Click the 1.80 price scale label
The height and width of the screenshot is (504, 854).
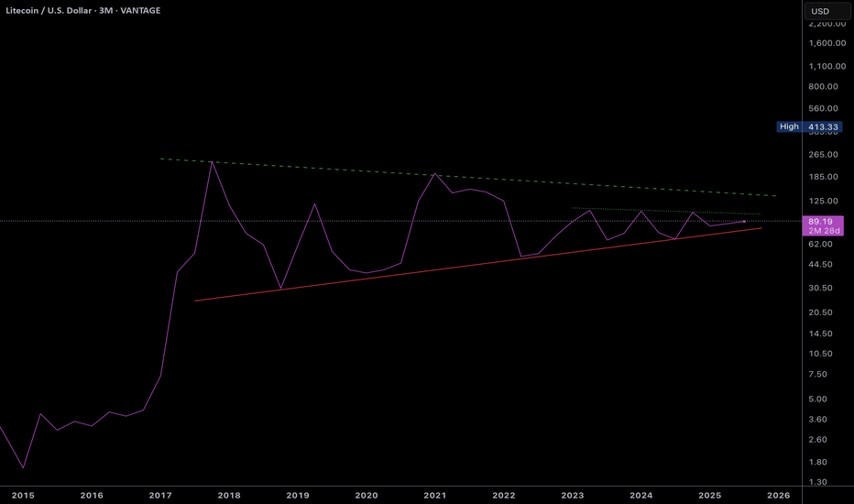[x=817, y=462]
